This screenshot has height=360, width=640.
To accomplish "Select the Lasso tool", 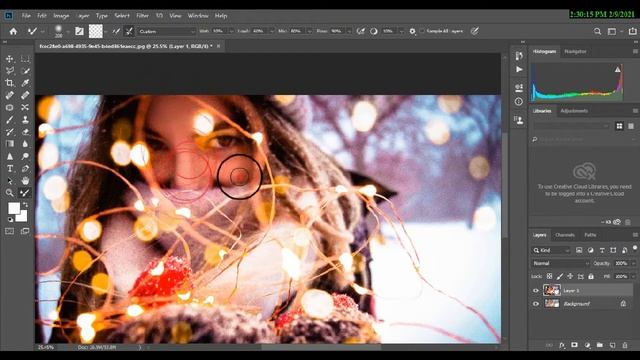I will pyautogui.click(x=10, y=71).
